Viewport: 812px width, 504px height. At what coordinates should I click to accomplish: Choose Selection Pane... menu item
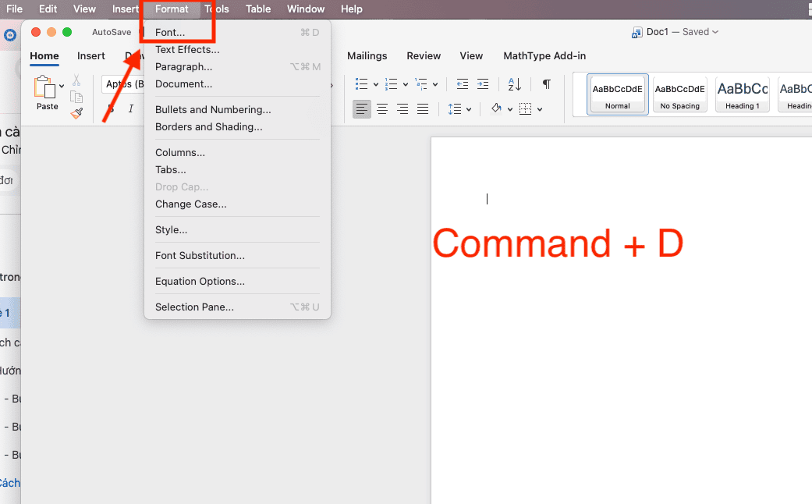pos(237,307)
